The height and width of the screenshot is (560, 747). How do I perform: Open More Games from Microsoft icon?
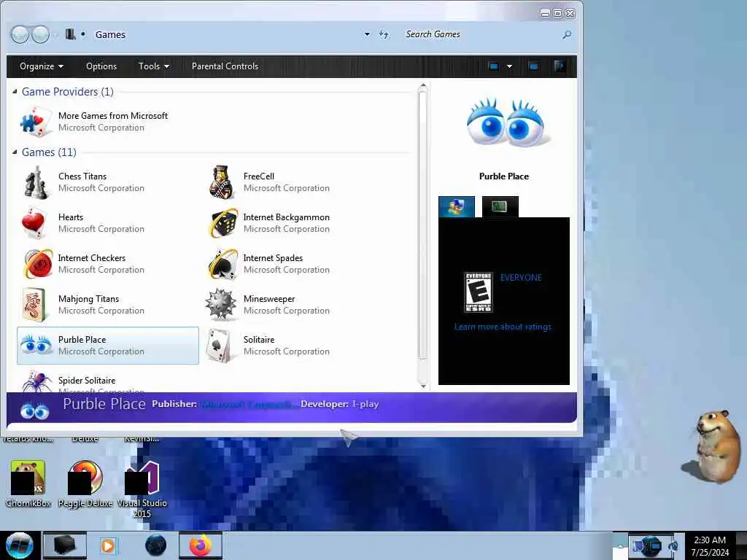[36, 122]
